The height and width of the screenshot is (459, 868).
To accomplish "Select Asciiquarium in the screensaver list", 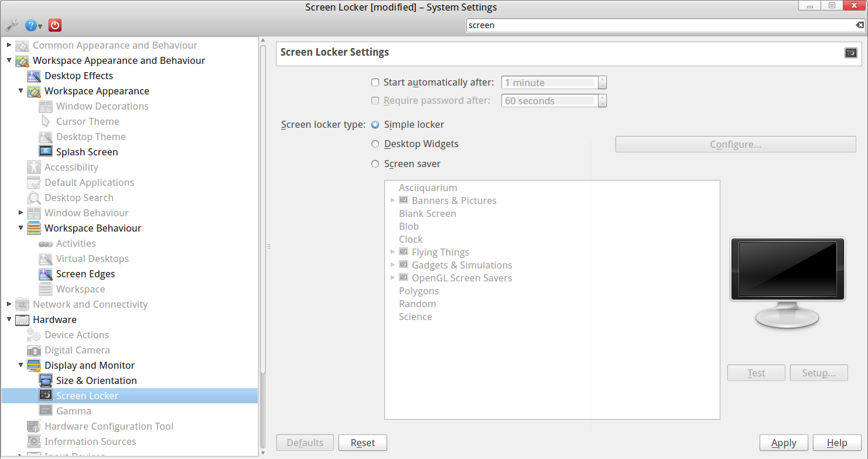I will click(x=428, y=188).
